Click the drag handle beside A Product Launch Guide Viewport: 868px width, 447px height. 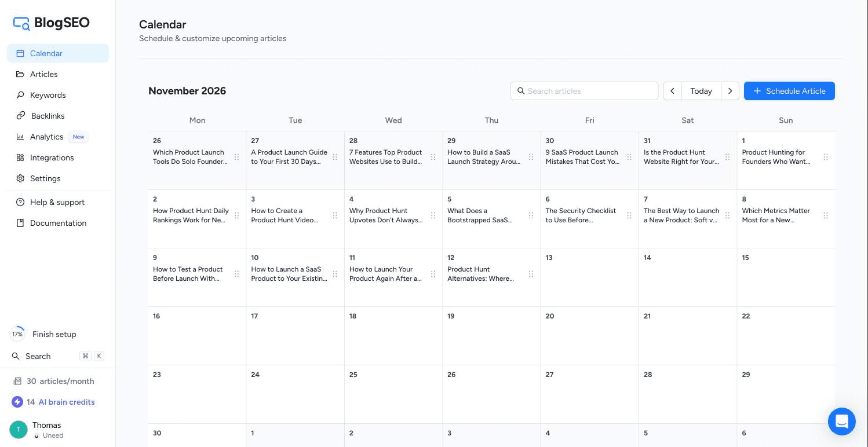[335, 157]
